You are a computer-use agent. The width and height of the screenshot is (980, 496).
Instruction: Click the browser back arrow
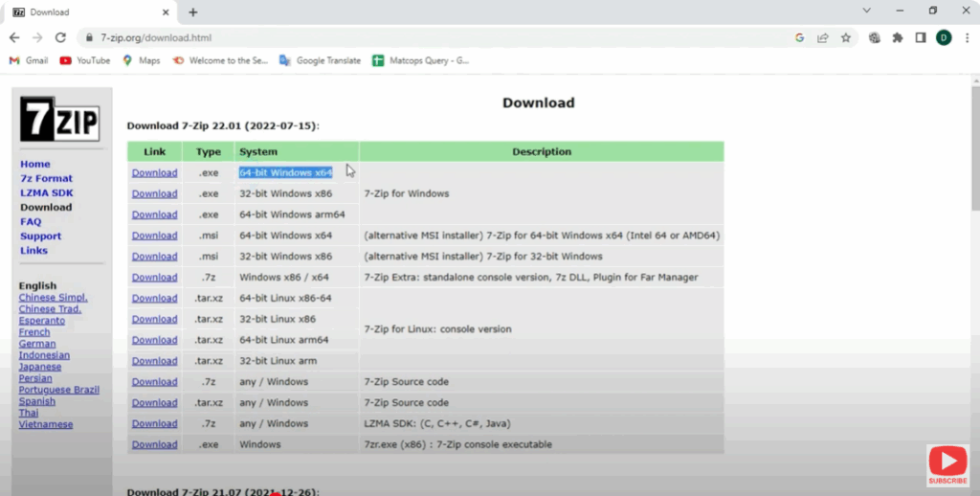tap(14, 37)
